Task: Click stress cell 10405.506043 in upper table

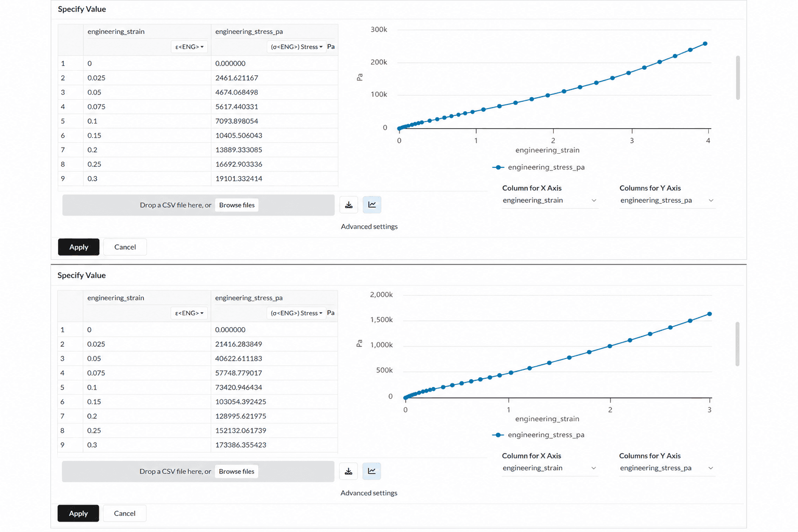Action: (x=275, y=136)
